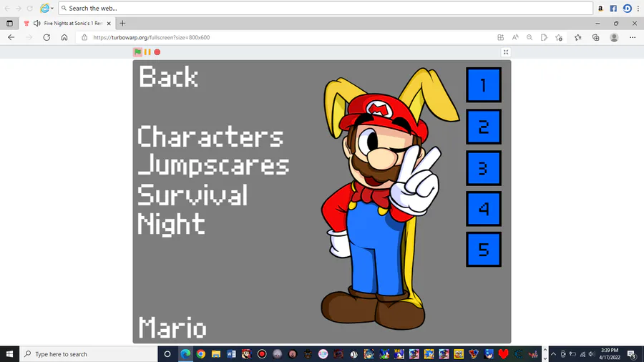Mute the Five Nights at Sonic's tab

coord(37,24)
